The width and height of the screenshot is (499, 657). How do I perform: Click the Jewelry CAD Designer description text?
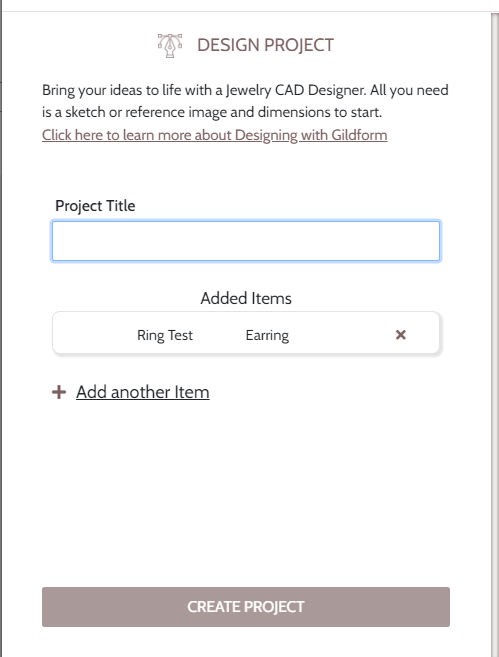click(x=245, y=90)
